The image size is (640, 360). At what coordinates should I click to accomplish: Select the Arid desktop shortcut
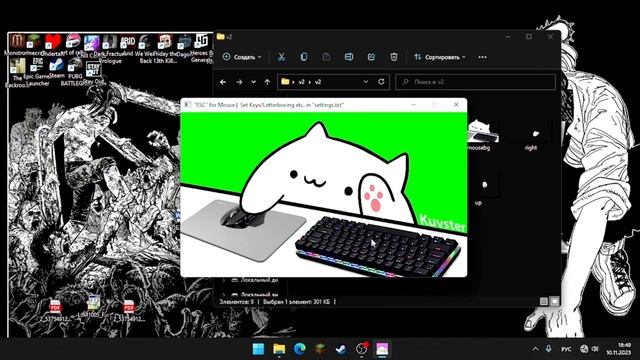(128, 45)
